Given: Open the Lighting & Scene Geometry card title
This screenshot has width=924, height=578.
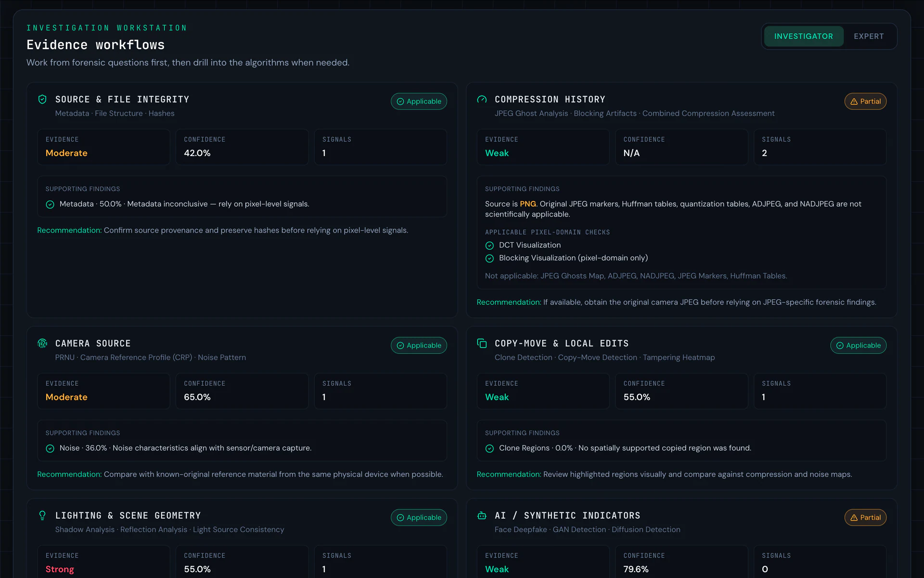Looking at the screenshot, I should [x=128, y=515].
